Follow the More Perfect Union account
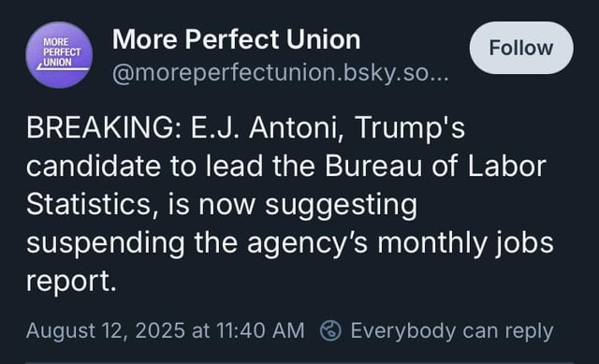The height and width of the screenshot is (364, 599). coord(521,48)
